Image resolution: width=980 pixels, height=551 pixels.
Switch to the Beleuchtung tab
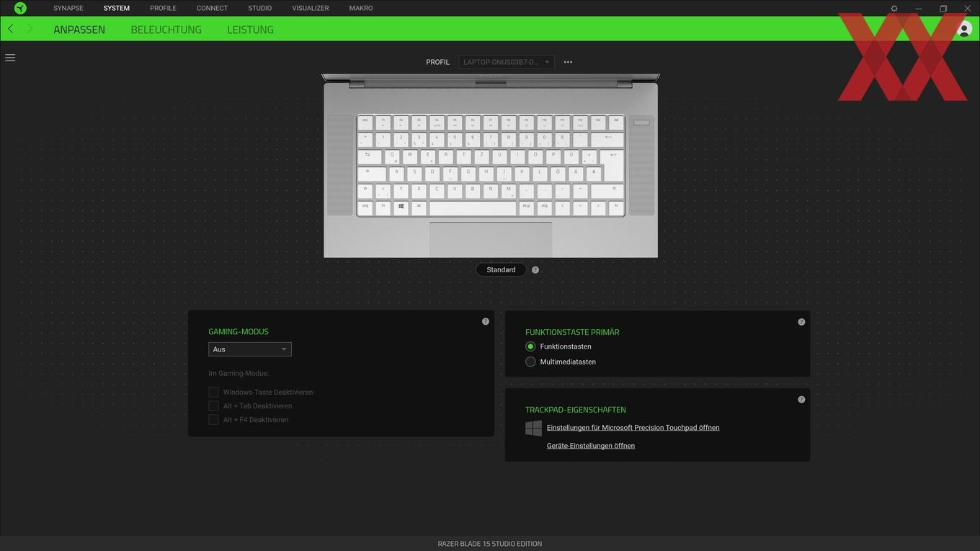pos(166,30)
